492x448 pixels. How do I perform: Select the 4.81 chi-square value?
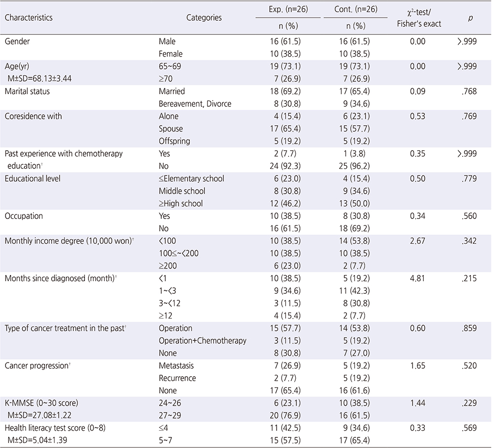tap(418, 278)
